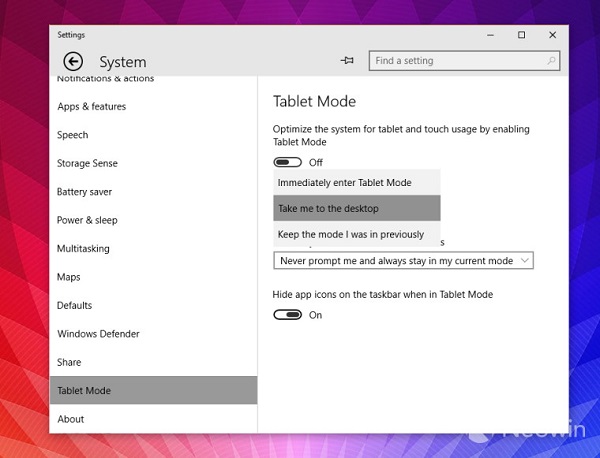This screenshot has height=458, width=600.
Task: Choose Immediately enter Tablet Mode option
Action: pyautogui.click(x=357, y=183)
